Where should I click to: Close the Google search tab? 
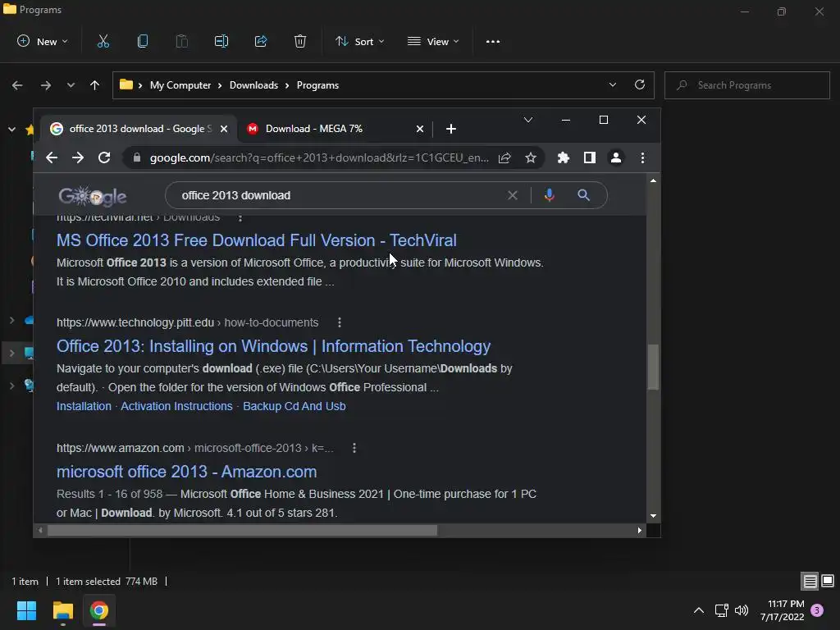224,129
